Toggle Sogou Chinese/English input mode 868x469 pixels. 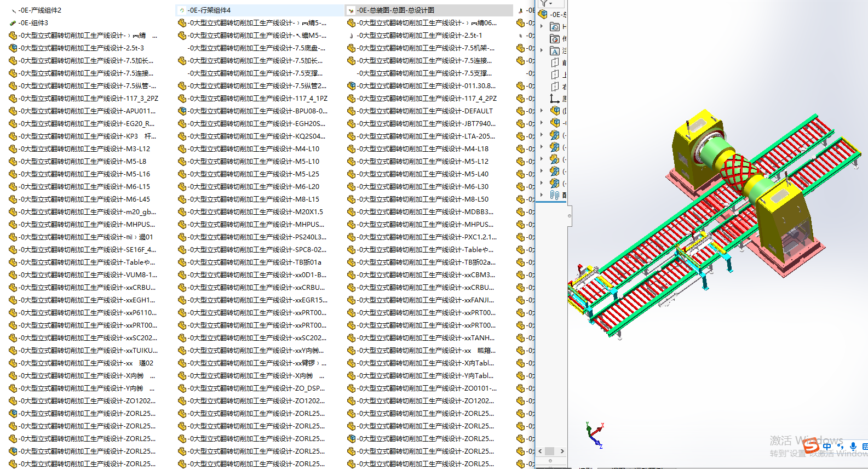point(827,447)
